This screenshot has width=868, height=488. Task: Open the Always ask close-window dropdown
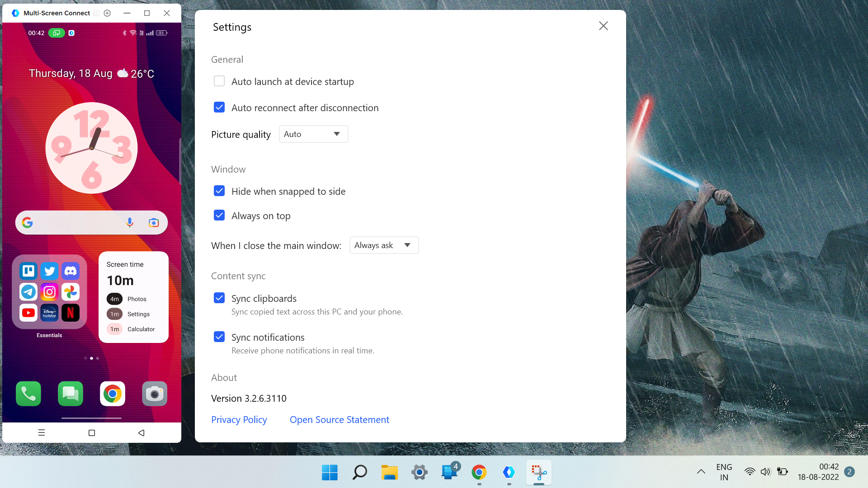(x=384, y=245)
